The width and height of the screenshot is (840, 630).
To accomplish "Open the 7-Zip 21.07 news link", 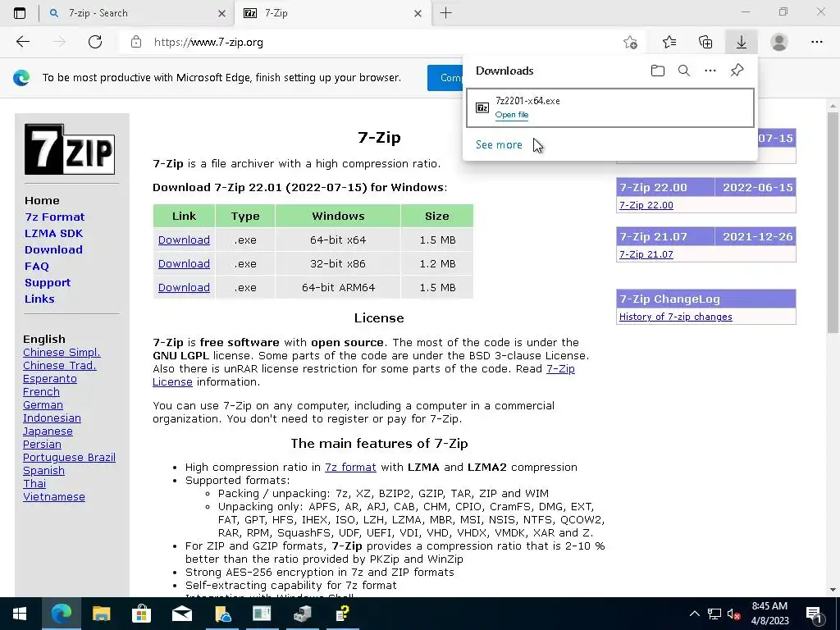I will [646, 254].
